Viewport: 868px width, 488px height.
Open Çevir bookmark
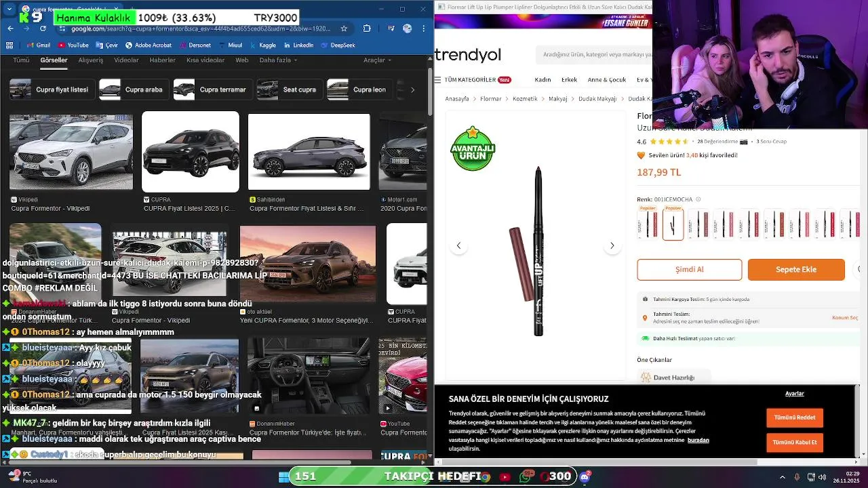click(x=107, y=45)
